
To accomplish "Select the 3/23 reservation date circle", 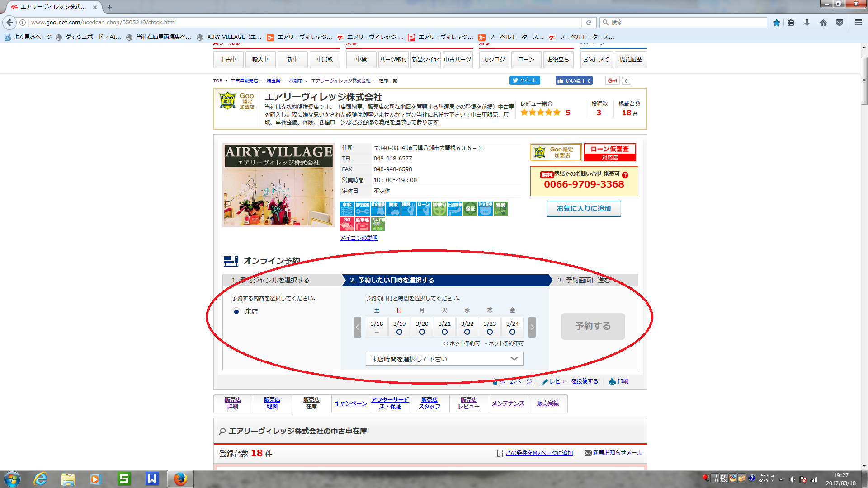I will (x=490, y=332).
